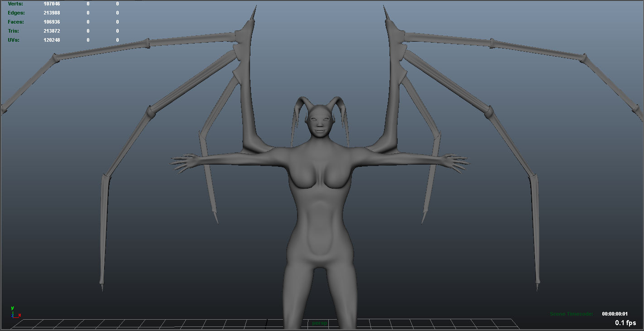
Task: Click the Verts count value 107046
Action: [51, 4]
